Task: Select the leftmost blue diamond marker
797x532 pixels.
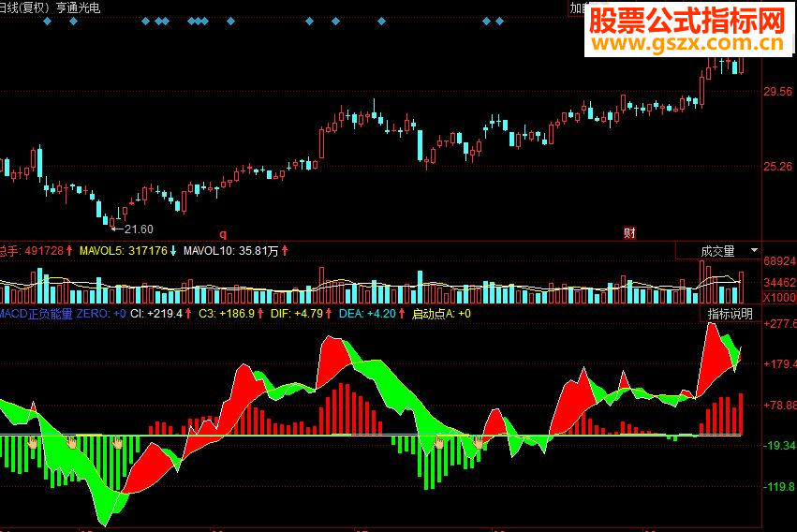Action: pos(47,22)
